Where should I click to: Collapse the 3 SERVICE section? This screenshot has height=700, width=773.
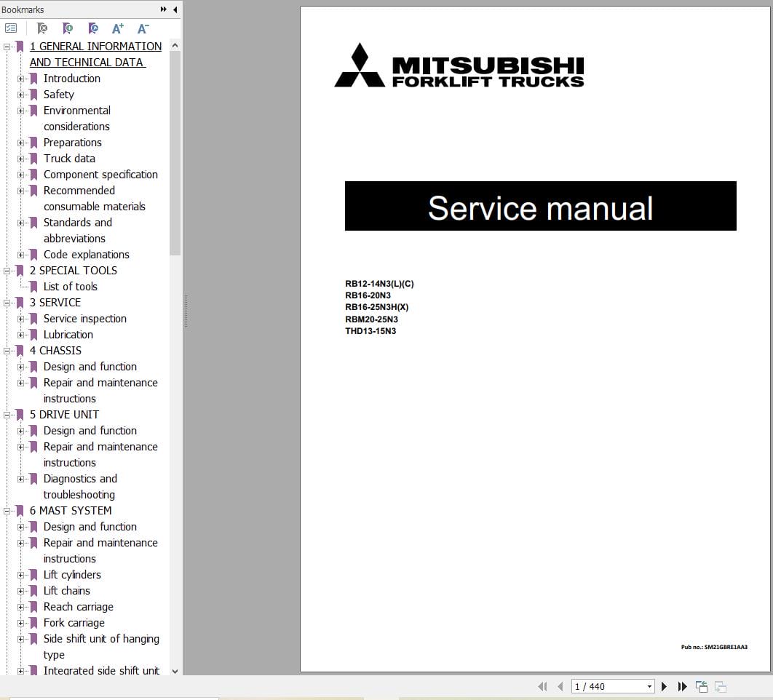click(7, 303)
